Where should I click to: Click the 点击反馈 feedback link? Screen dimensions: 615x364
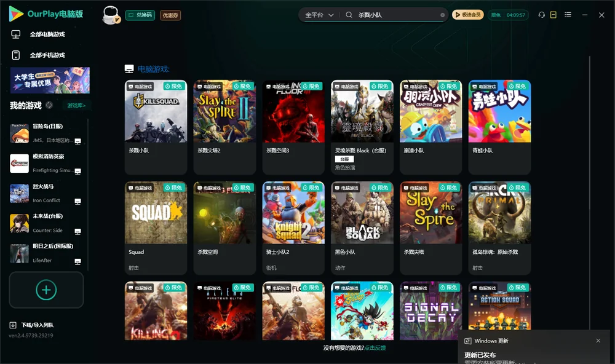[x=375, y=347]
